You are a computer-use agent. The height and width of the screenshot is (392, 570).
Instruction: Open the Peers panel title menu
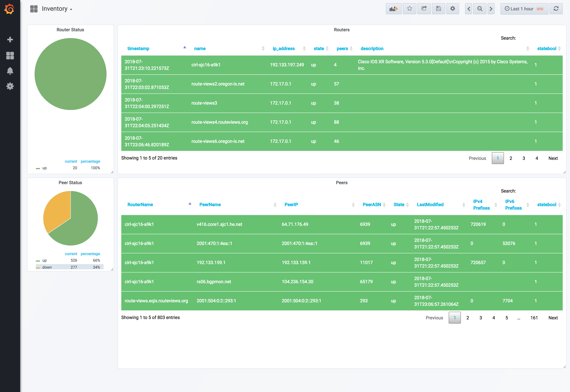[342, 183]
